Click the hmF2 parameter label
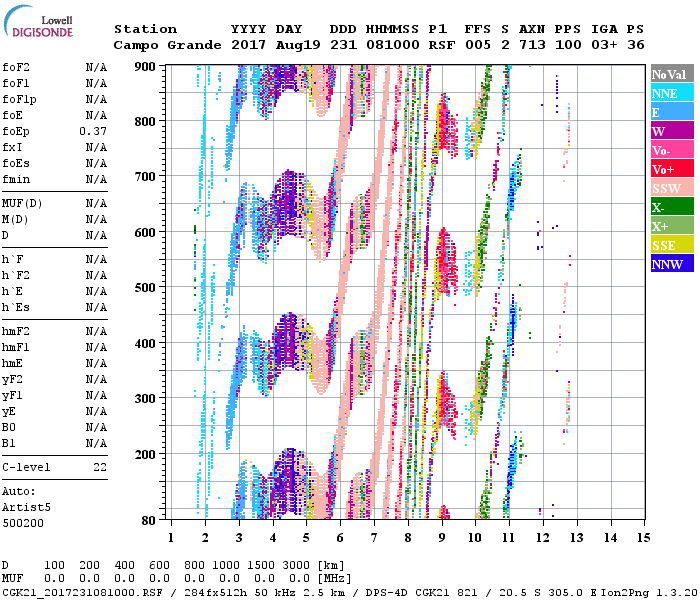The height and width of the screenshot is (600, 700). pos(16,332)
